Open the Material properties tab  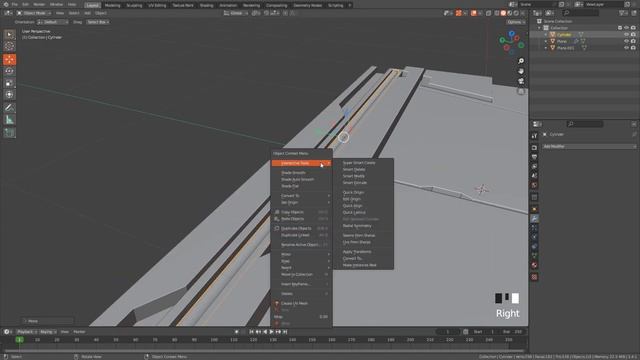[x=534, y=265]
